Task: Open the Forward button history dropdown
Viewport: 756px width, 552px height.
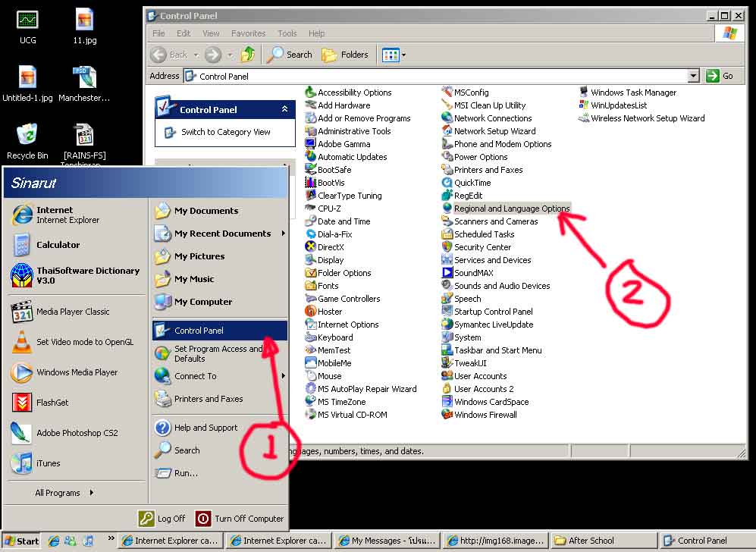Action: (x=230, y=55)
